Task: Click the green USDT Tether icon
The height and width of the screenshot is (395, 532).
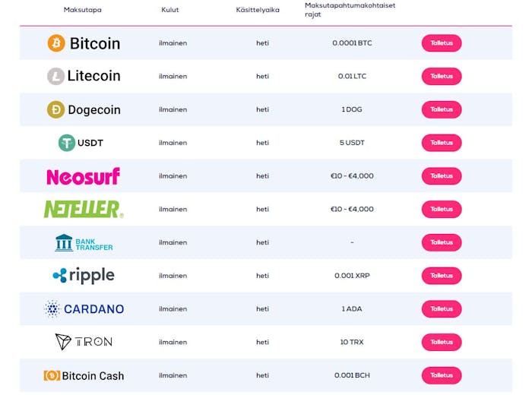Action: (67, 143)
